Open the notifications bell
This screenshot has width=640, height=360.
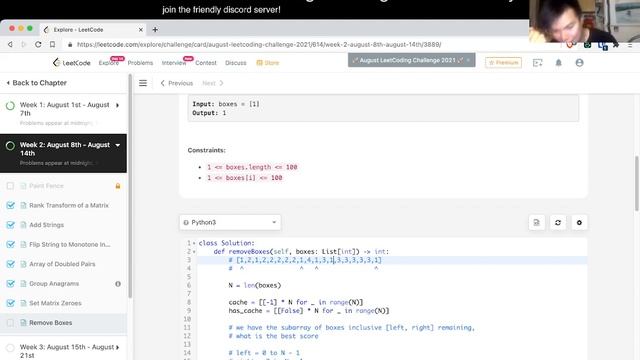[x=558, y=62]
